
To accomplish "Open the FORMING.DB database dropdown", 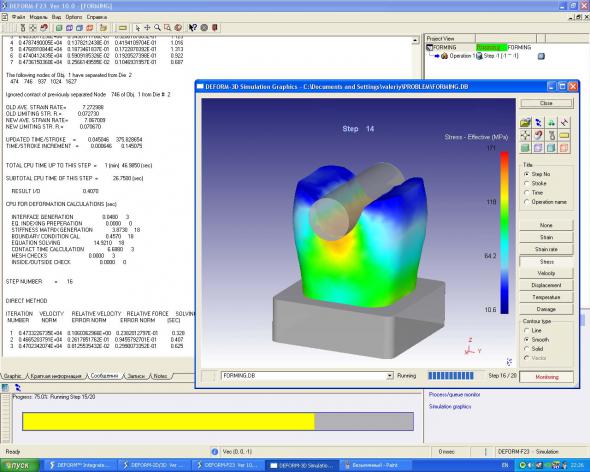I will [x=389, y=376].
